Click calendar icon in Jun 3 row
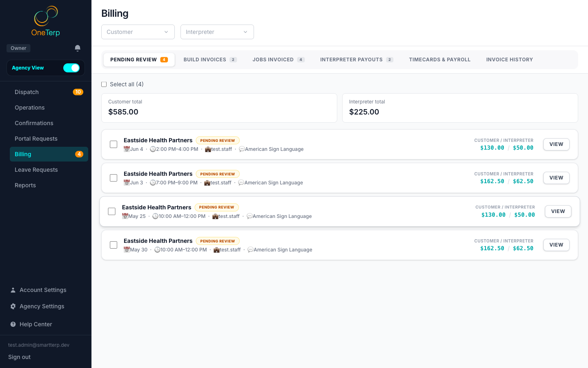This screenshot has height=368, width=588. click(127, 183)
